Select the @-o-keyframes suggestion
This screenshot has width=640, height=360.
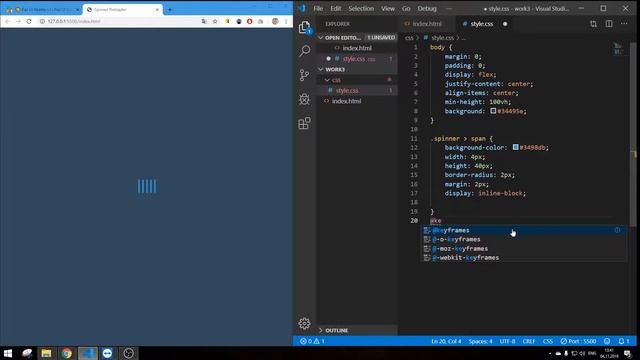(x=524, y=240)
